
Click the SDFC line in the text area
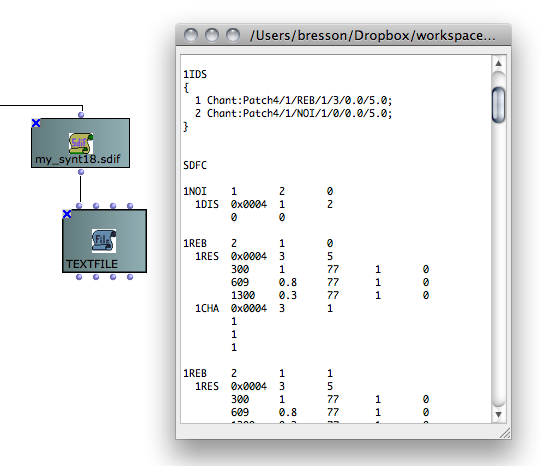click(x=195, y=165)
